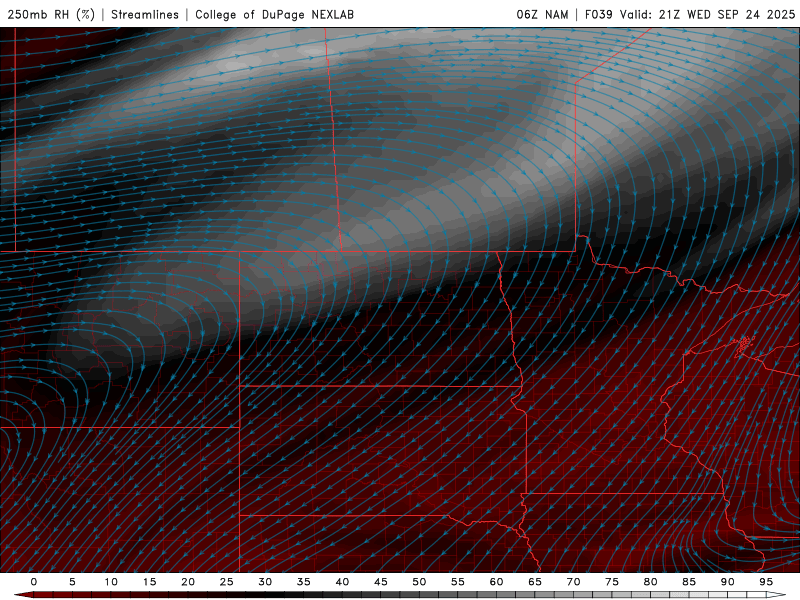Image resolution: width=800 pixels, height=600 pixels.
Task: Click the colorbar label "10"
Action: pos(111,582)
